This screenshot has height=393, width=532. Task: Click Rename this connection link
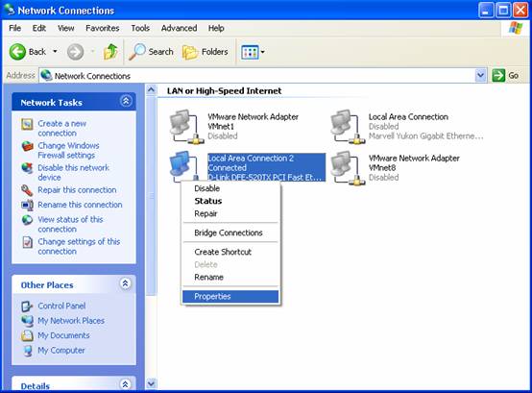point(80,205)
